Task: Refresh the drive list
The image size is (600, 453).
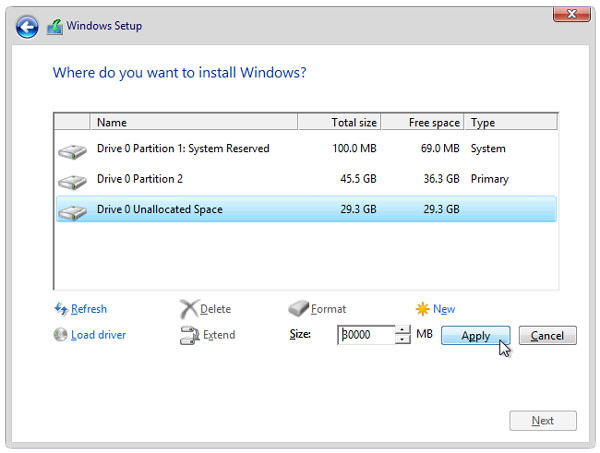Action: 89,309
